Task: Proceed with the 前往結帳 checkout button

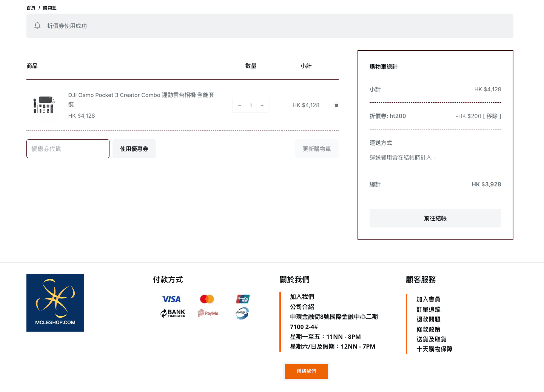Action: (435, 218)
